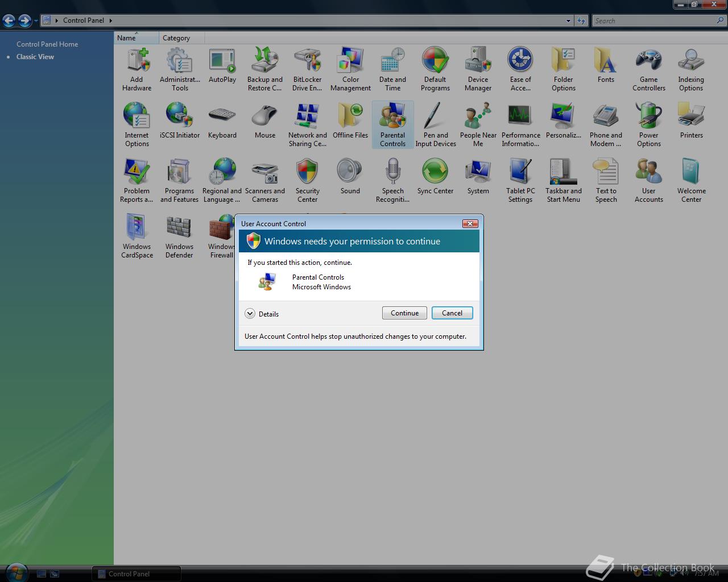Open Programs and Features
Screen dimensions: 728x582
tap(180, 181)
